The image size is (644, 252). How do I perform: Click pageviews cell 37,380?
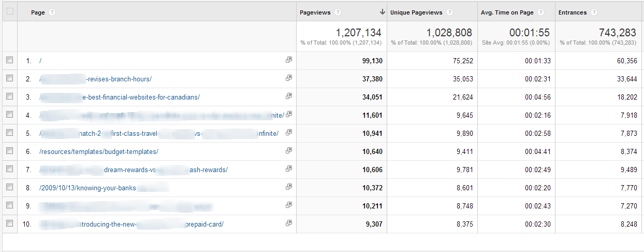click(x=372, y=79)
